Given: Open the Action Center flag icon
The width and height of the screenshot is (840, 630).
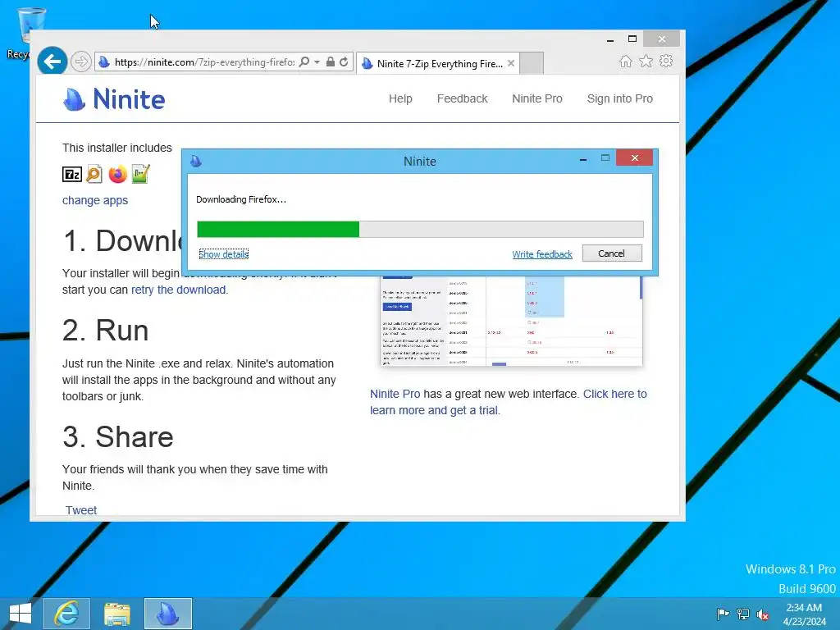Looking at the screenshot, I should [x=723, y=614].
